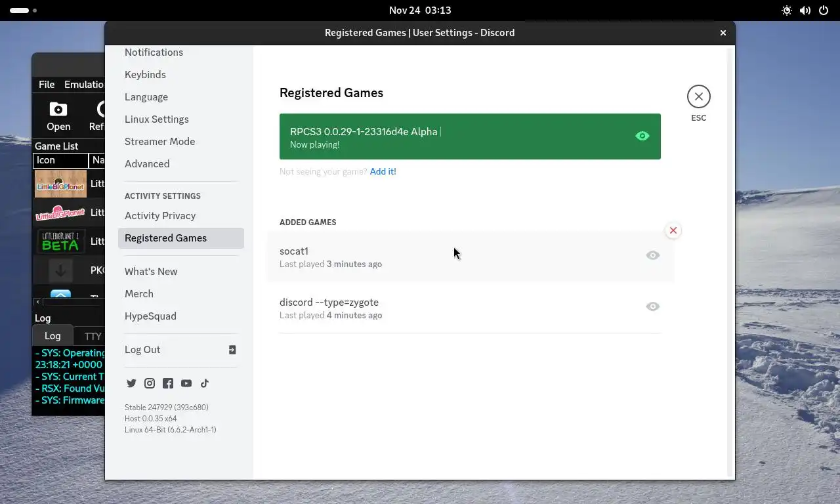Image resolution: width=840 pixels, height=504 pixels.
Task: Click the 'Host 0.0.35 x64' version text
Action: click(151, 419)
